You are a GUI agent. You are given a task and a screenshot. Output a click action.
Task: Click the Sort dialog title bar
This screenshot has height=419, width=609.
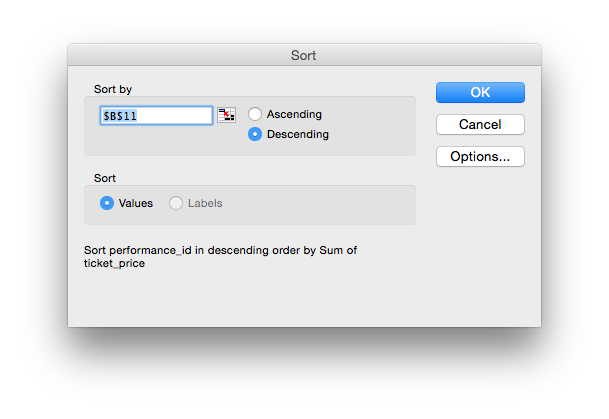(304, 55)
